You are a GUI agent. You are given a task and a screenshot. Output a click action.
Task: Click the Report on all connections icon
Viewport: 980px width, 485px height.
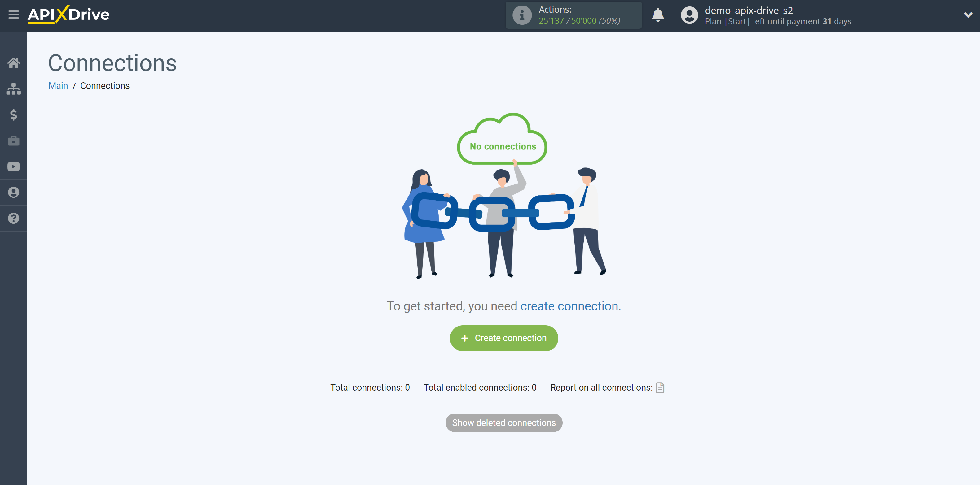(660, 387)
